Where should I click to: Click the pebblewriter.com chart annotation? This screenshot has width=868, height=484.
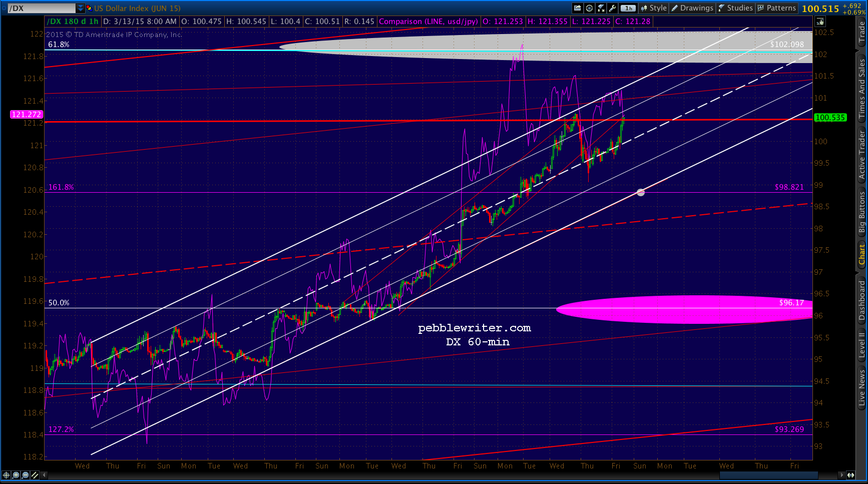coord(475,328)
